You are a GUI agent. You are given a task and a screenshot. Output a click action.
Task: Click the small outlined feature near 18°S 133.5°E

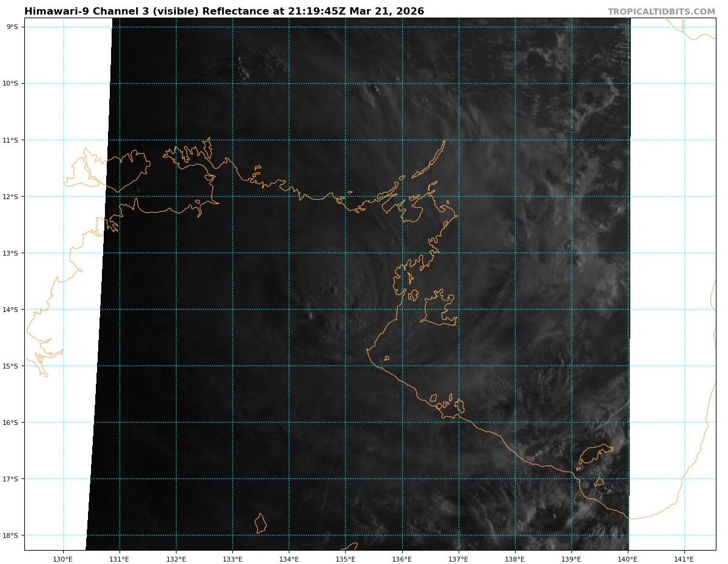(x=260, y=523)
